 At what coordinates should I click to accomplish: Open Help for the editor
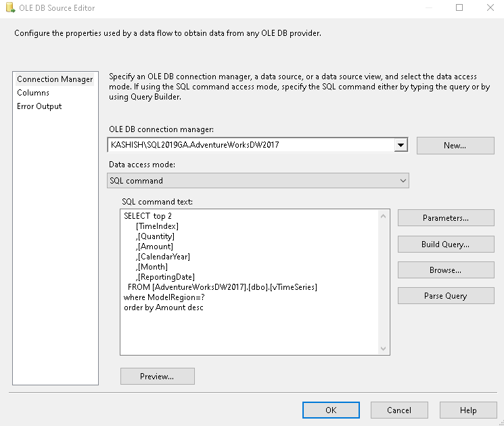[468, 410]
